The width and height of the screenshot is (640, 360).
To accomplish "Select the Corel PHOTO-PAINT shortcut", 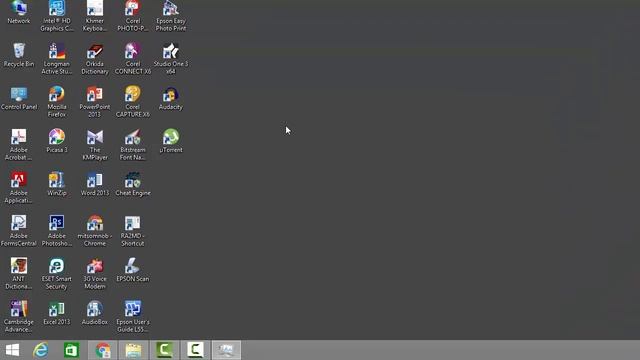I will pos(133,16).
